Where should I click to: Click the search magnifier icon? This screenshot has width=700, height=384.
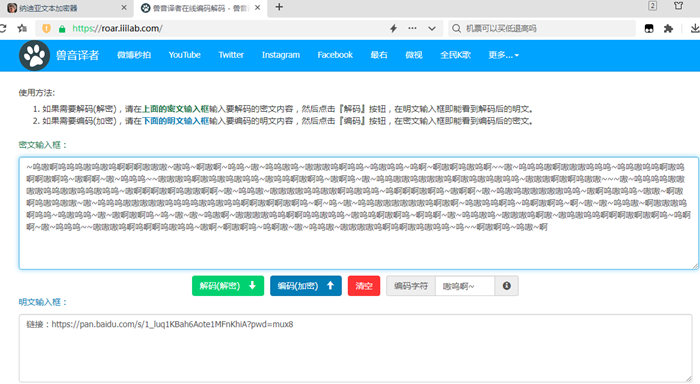tap(456, 29)
